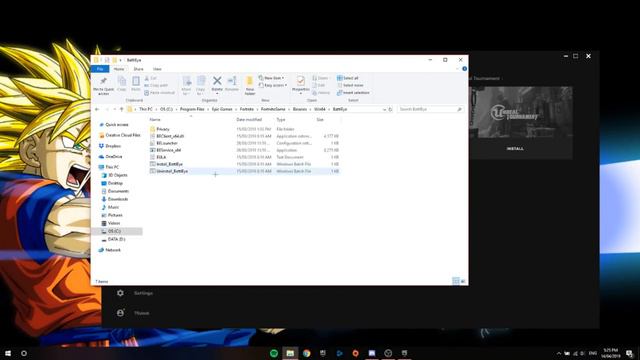
Task: Open Google Chrome from the taskbar
Action: click(x=307, y=353)
